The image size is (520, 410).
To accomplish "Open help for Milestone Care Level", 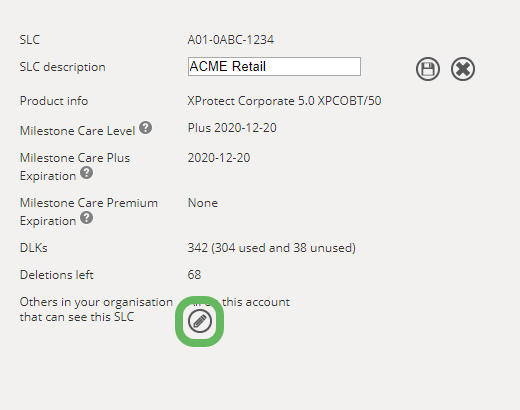I will pos(145,128).
